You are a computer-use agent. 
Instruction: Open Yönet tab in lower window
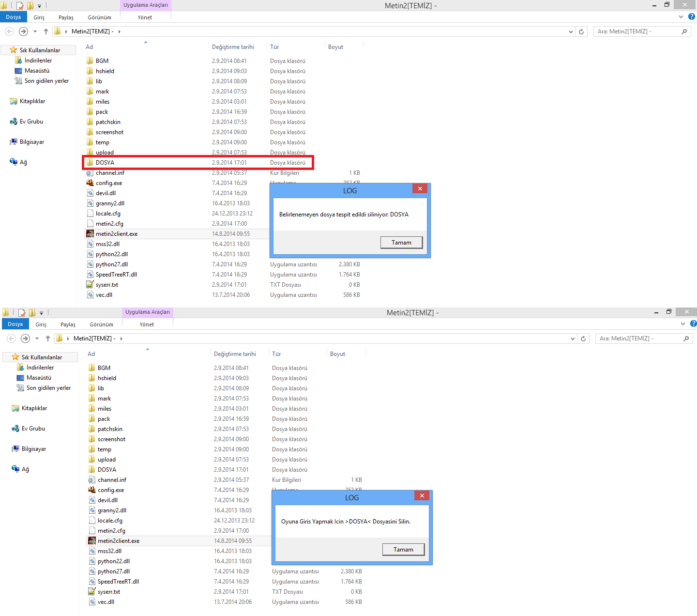(147, 324)
